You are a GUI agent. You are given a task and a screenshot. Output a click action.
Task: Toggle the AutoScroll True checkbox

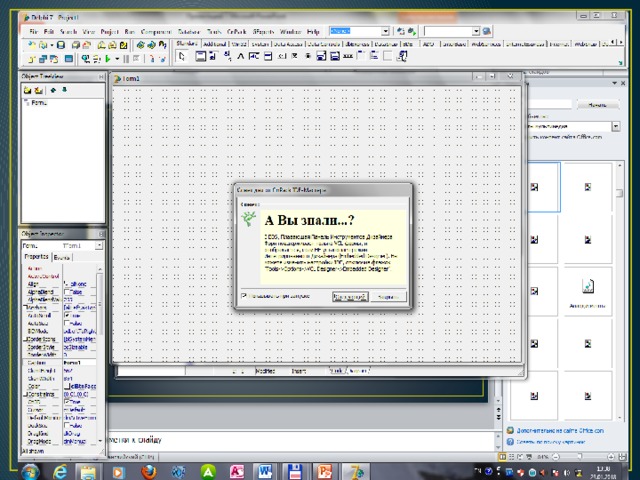point(67,316)
